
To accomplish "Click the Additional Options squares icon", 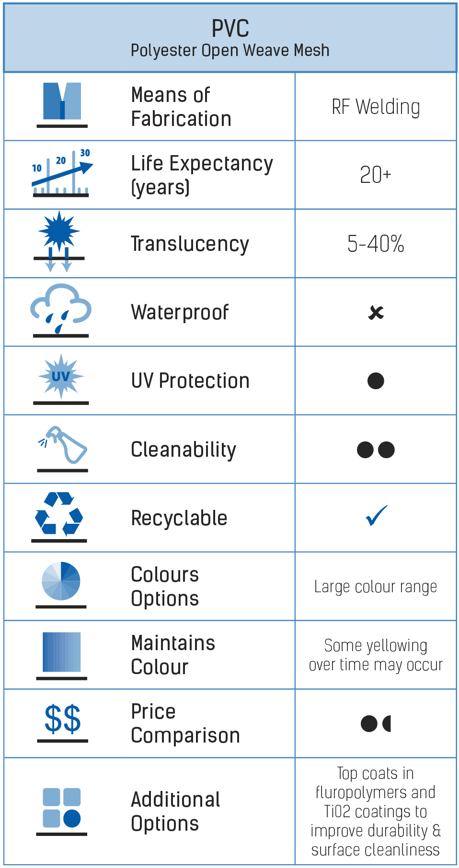I will 62,812.
